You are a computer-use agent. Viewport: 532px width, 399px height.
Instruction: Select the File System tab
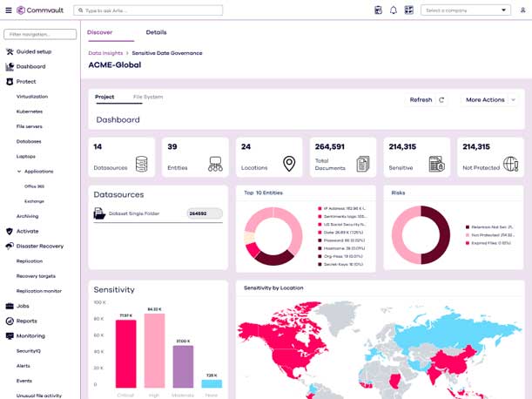pos(148,97)
